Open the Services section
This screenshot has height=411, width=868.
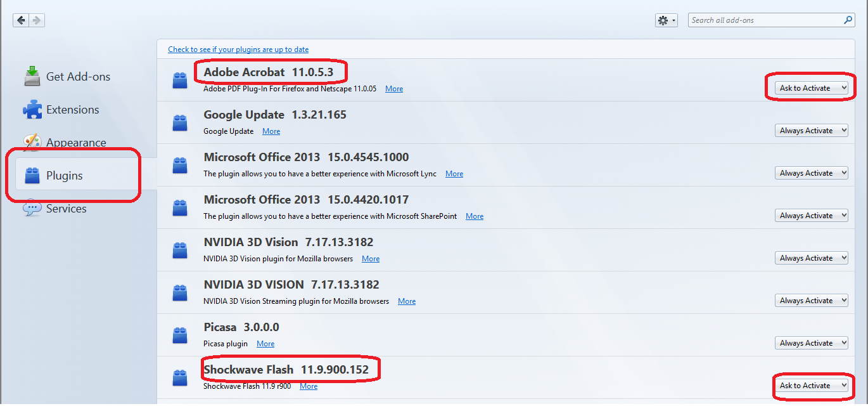click(x=66, y=209)
